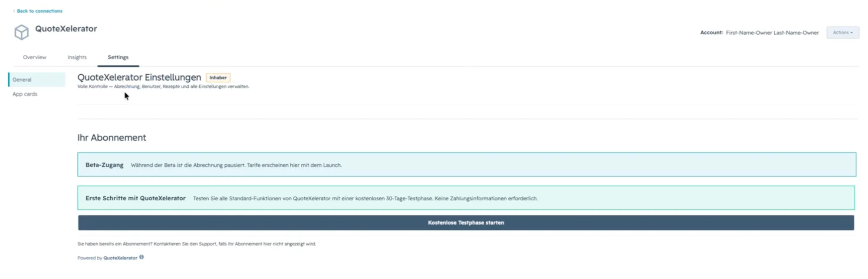Click the Volle Kontrolle description text
Viewport: 868px width, 279px height.
coord(163,86)
